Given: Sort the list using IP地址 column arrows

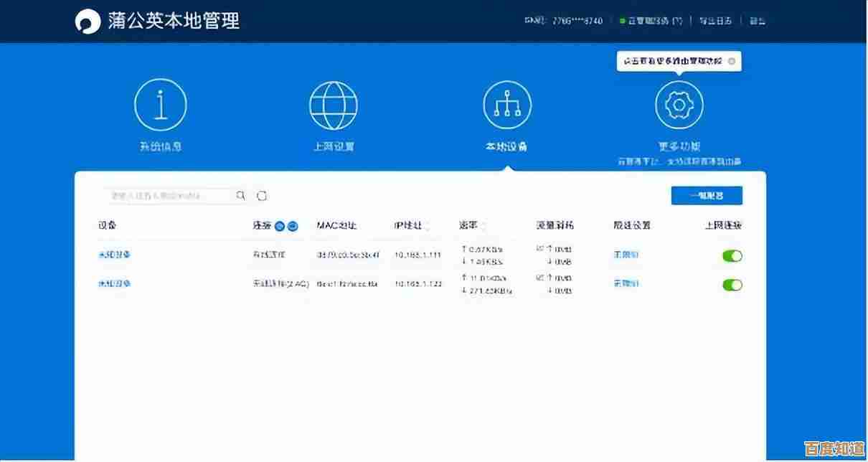Looking at the screenshot, I should 426,225.
